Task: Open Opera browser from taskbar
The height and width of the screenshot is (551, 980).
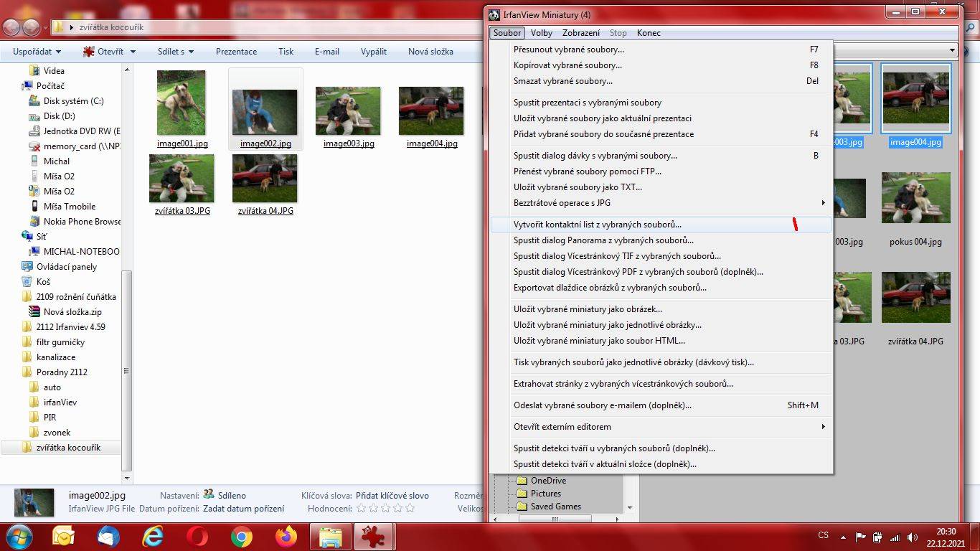Action: pos(197,536)
